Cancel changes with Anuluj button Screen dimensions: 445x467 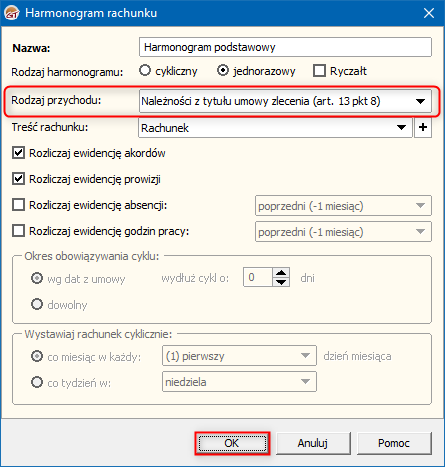click(x=313, y=443)
